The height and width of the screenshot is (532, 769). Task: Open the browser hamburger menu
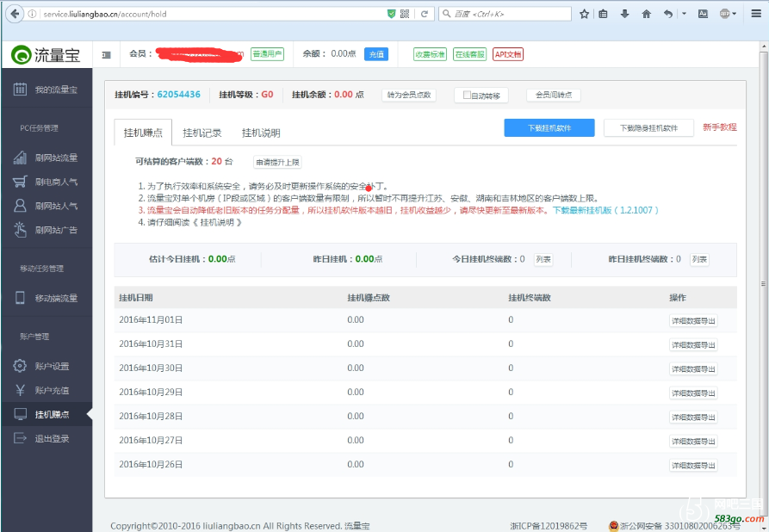pos(756,14)
